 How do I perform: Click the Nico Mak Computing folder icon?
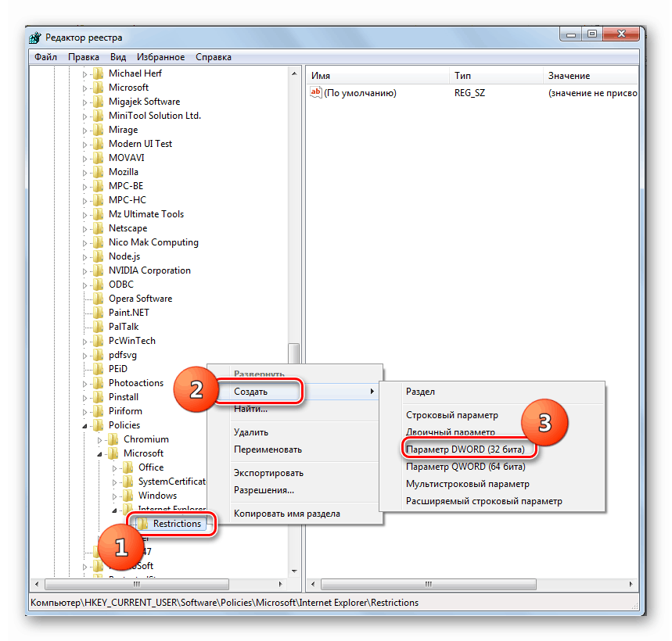click(99, 242)
